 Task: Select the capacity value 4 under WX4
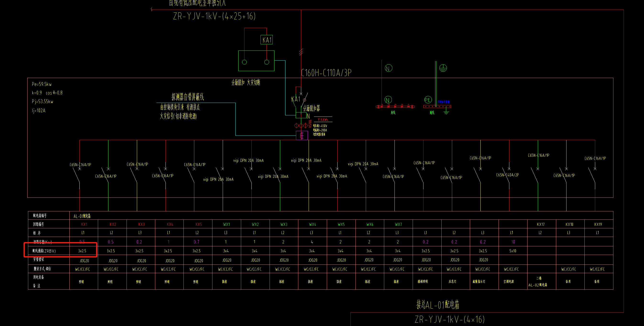(312, 242)
